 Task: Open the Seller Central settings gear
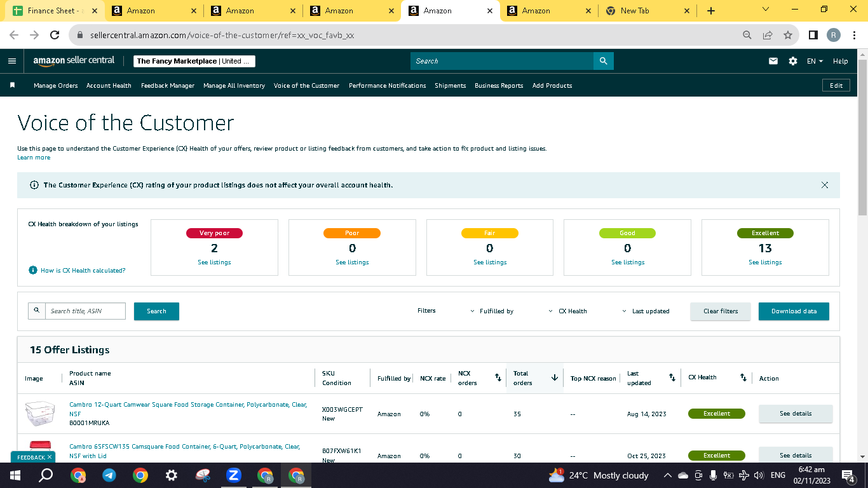(x=793, y=61)
